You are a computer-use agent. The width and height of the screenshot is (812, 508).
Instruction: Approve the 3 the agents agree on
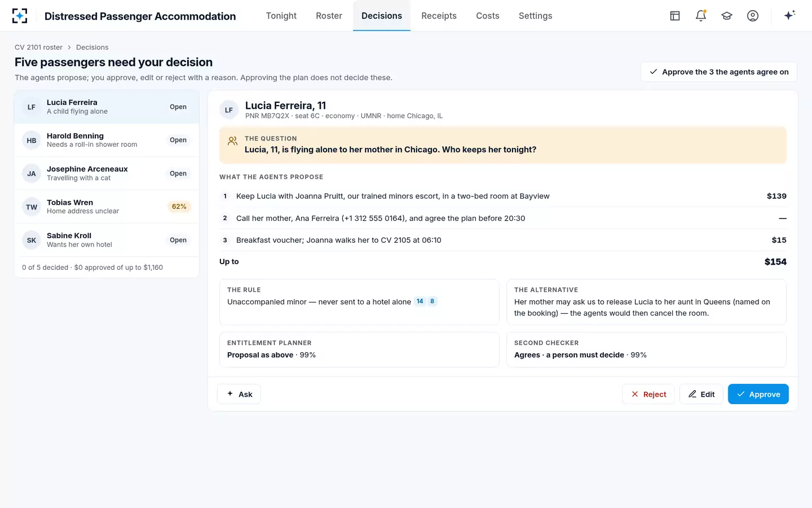point(719,72)
